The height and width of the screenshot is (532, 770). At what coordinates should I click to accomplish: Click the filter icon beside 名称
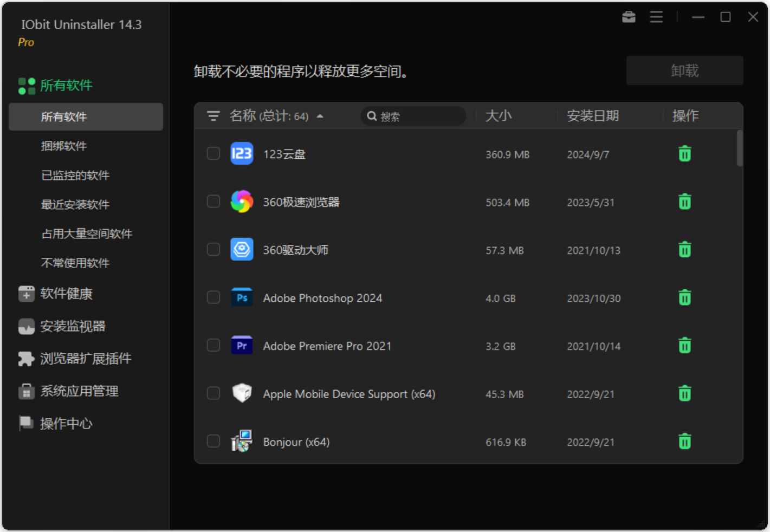click(x=213, y=116)
